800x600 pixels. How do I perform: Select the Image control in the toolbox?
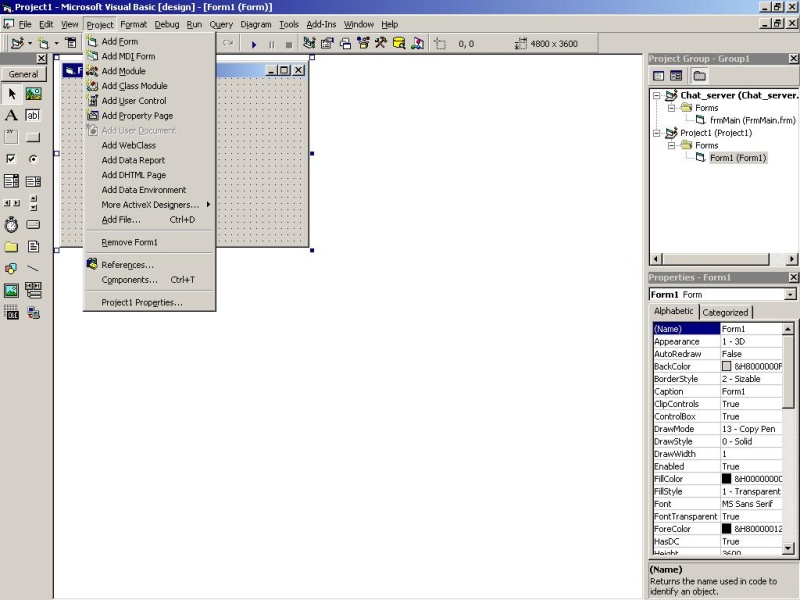11,290
